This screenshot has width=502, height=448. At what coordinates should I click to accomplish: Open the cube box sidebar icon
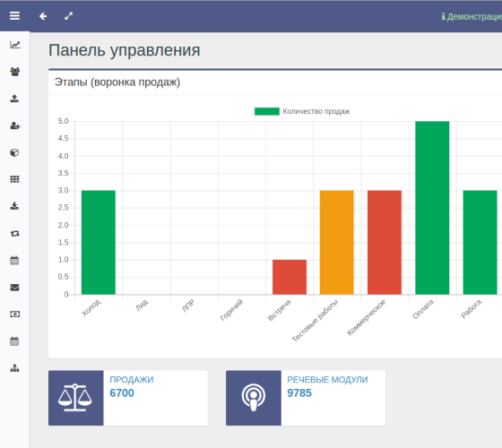14,152
